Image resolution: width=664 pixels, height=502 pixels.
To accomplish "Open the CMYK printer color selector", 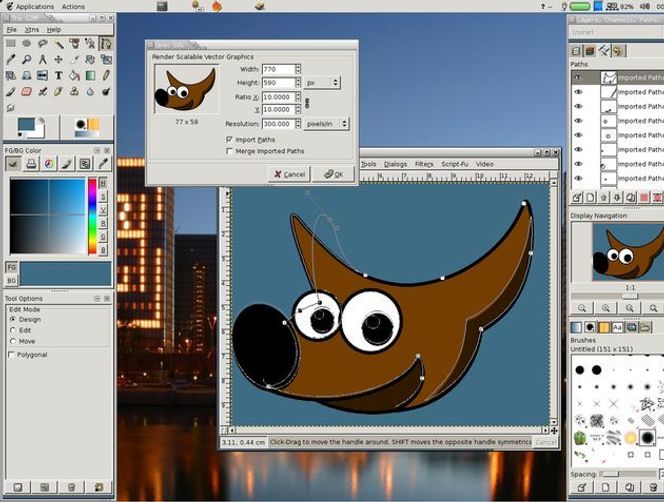I will point(31,164).
